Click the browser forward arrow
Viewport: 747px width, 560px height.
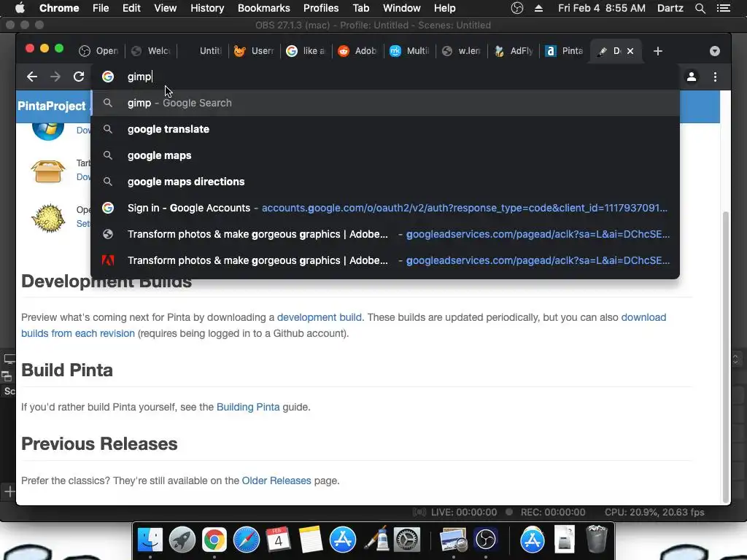(55, 77)
